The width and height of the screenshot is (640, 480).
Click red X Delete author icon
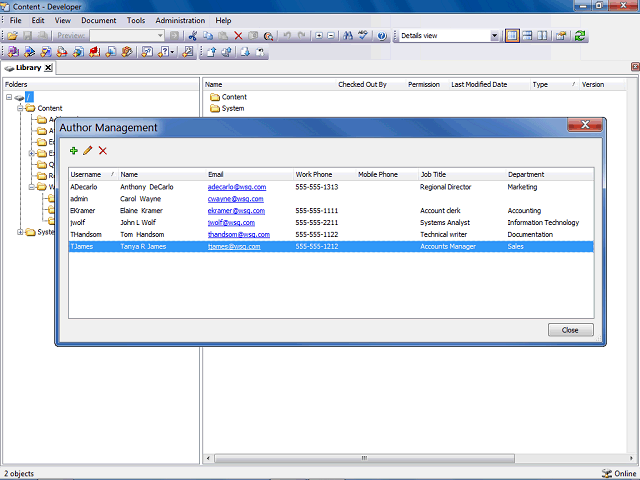(103, 151)
